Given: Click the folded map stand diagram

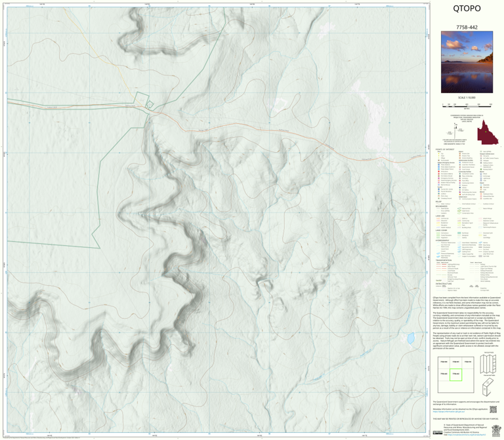Looking at the screenshot, I should (x=488, y=387).
